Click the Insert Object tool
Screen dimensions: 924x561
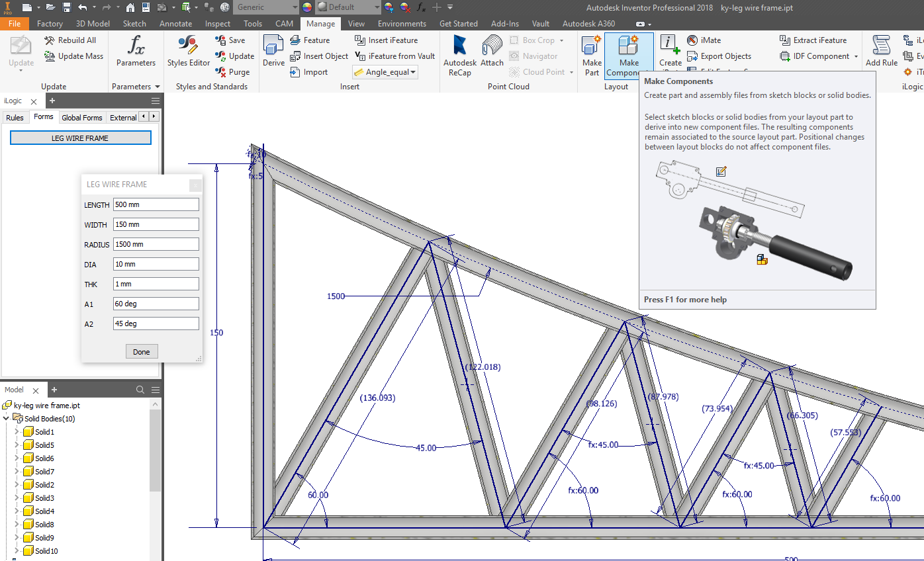320,56
